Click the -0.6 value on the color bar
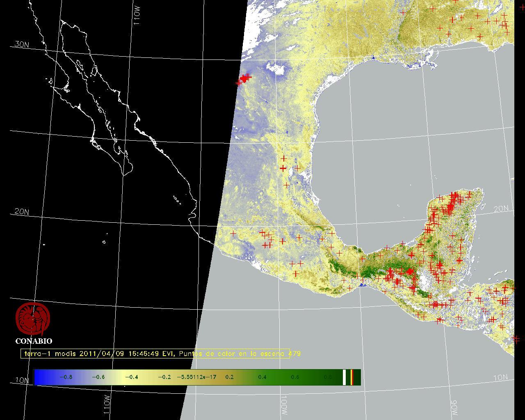525x420 pixels. [x=98, y=377]
